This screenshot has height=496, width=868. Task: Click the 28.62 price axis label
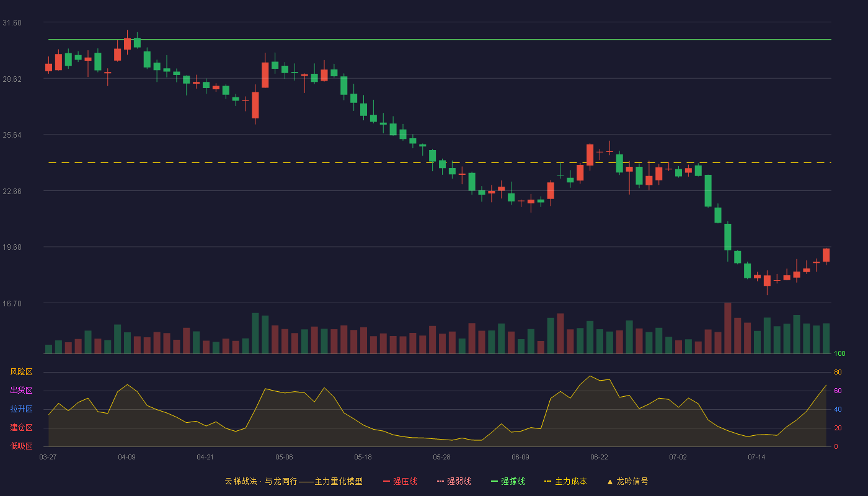pos(12,79)
